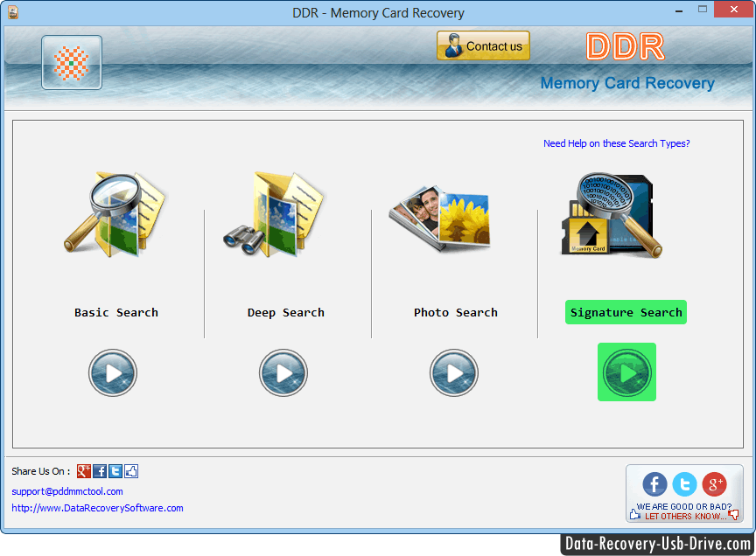Select the highlighted Signature Search mode
This screenshot has width=756, height=556.
[x=626, y=312]
